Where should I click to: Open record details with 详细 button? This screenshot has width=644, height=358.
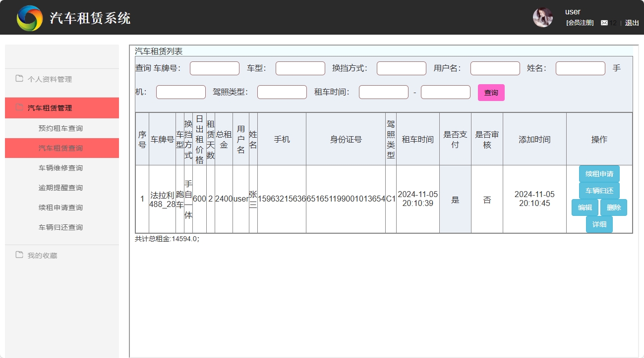tap(599, 224)
